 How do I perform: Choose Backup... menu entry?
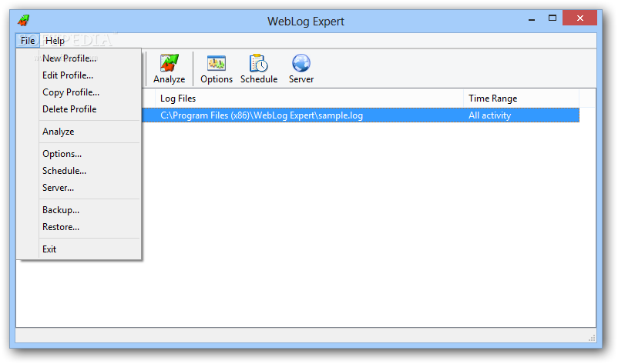pyautogui.click(x=79, y=210)
